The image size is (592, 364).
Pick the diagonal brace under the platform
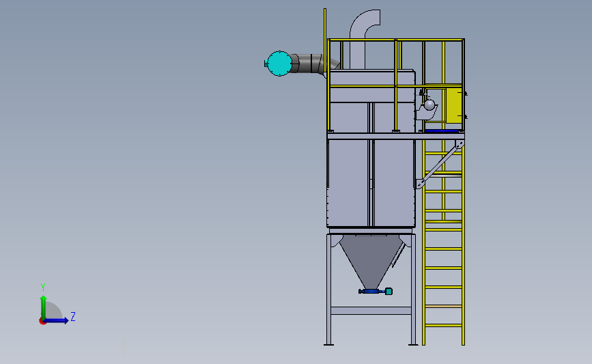pos(440,165)
